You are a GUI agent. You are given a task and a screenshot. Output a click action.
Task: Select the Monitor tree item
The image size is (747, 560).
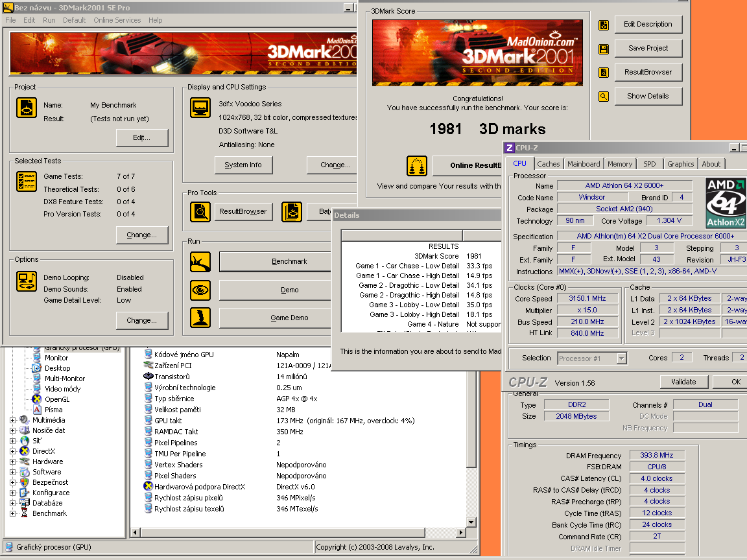pos(56,358)
